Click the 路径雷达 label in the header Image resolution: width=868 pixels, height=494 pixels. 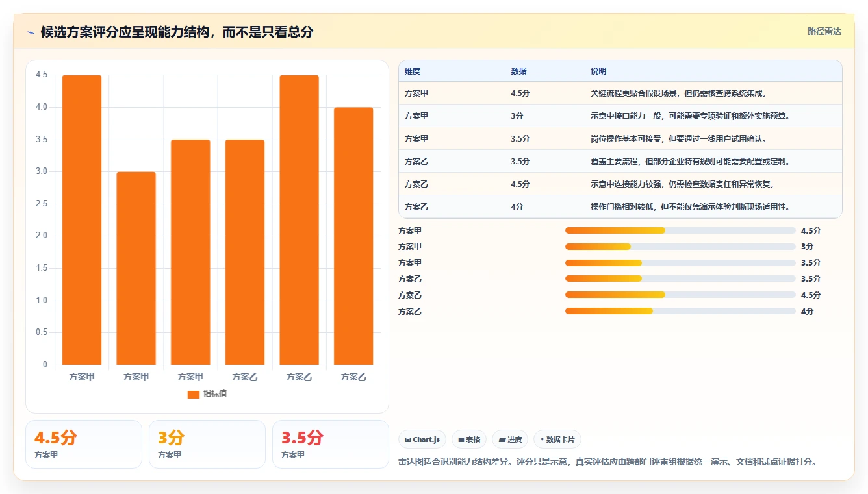[x=824, y=31]
